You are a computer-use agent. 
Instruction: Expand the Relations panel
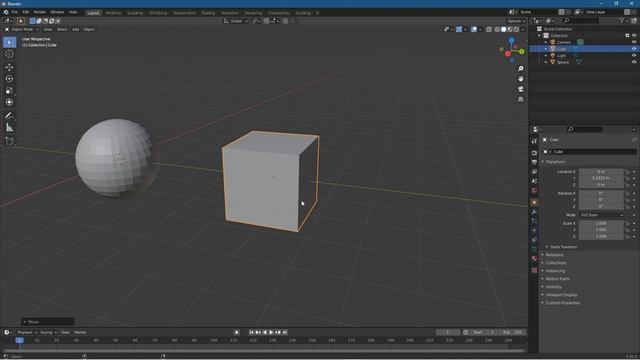[554, 255]
